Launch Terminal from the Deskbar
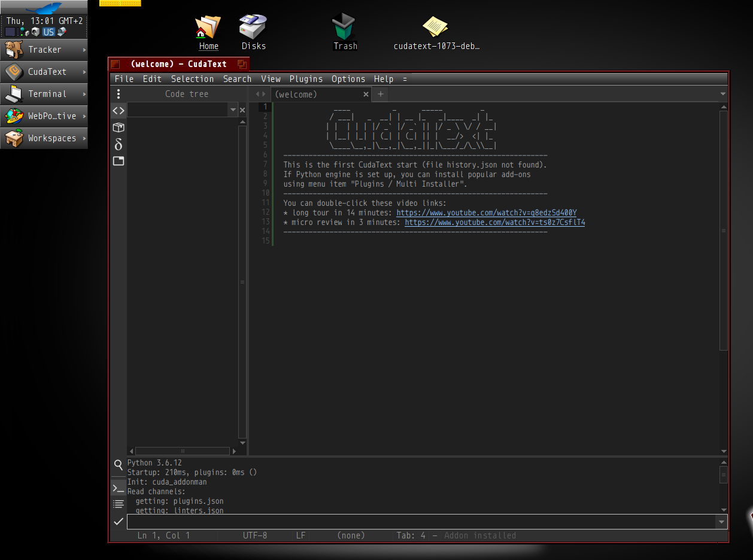 (45, 94)
